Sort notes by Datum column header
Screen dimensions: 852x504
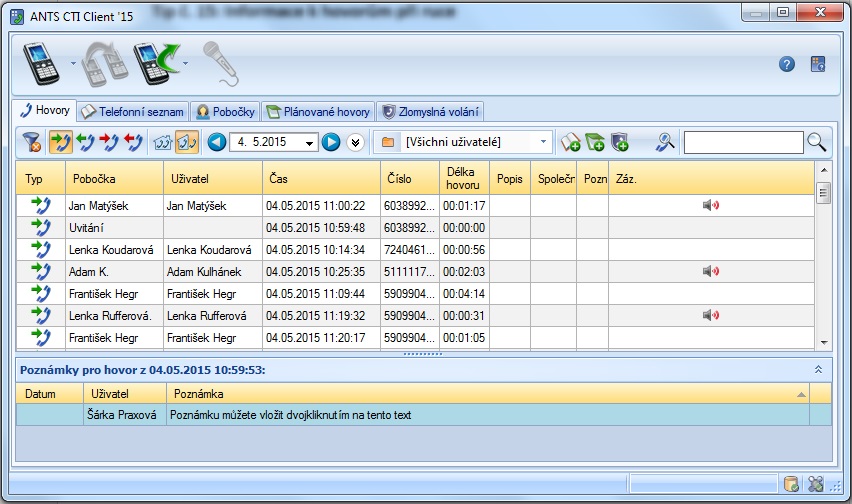[x=49, y=394]
